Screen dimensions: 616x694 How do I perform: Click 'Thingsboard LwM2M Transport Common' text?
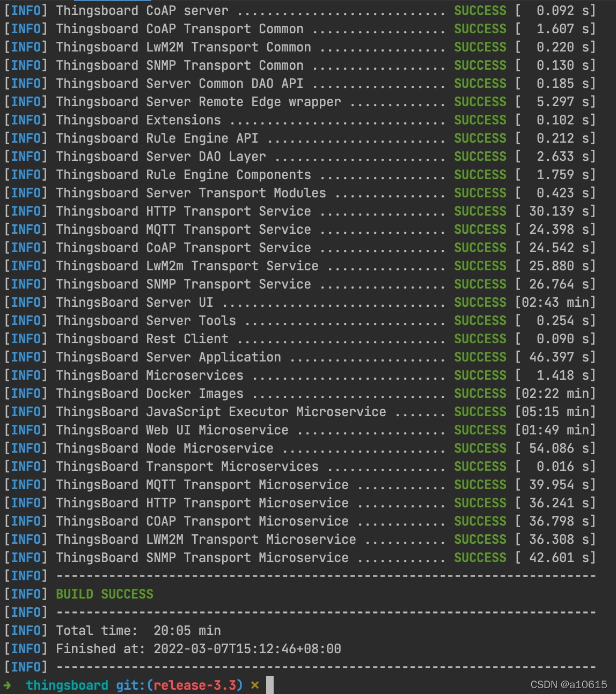pos(184,47)
